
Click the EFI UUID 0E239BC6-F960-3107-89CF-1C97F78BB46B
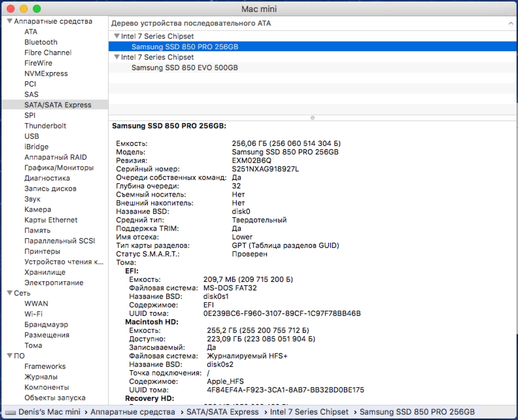click(x=282, y=313)
